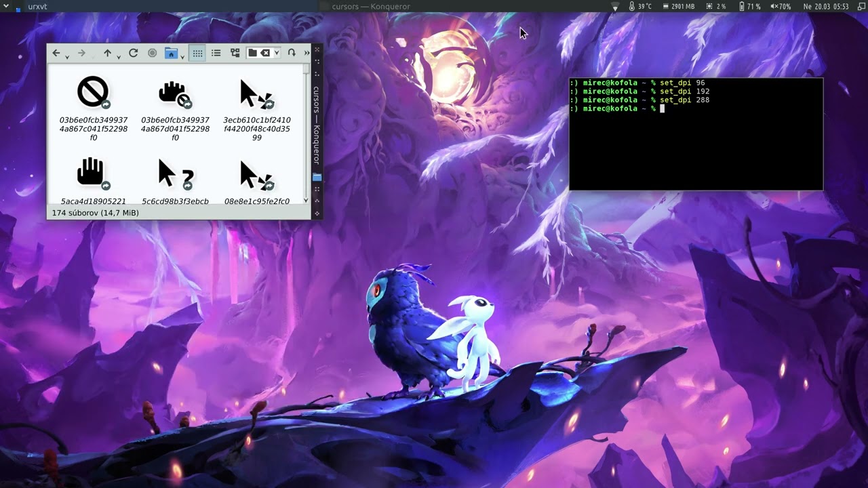Toggle the muted 70% volume indicator
This screenshot has height=488, width=868.
click(781, 6)
